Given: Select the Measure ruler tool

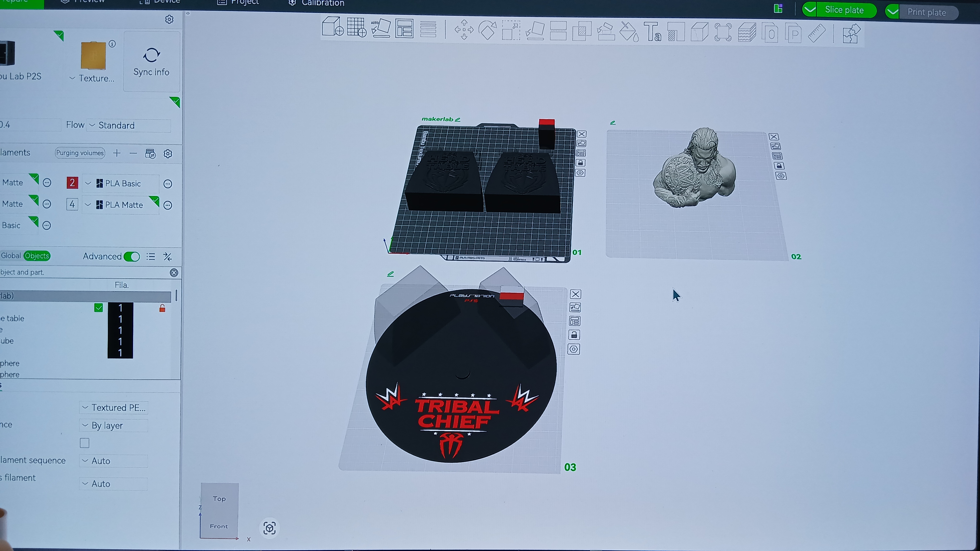Looking at the screenshot, I should (817, 33).
